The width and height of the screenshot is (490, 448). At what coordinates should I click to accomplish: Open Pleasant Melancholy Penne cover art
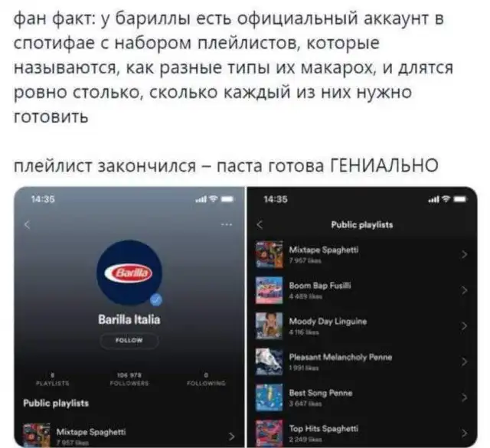pyautogui.click(x=269, y=361)
